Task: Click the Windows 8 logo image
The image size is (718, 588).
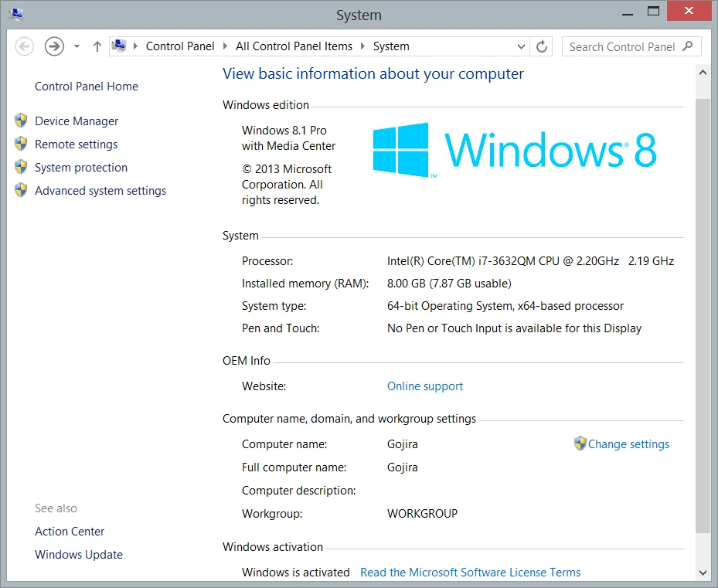Action: point(515,150)
